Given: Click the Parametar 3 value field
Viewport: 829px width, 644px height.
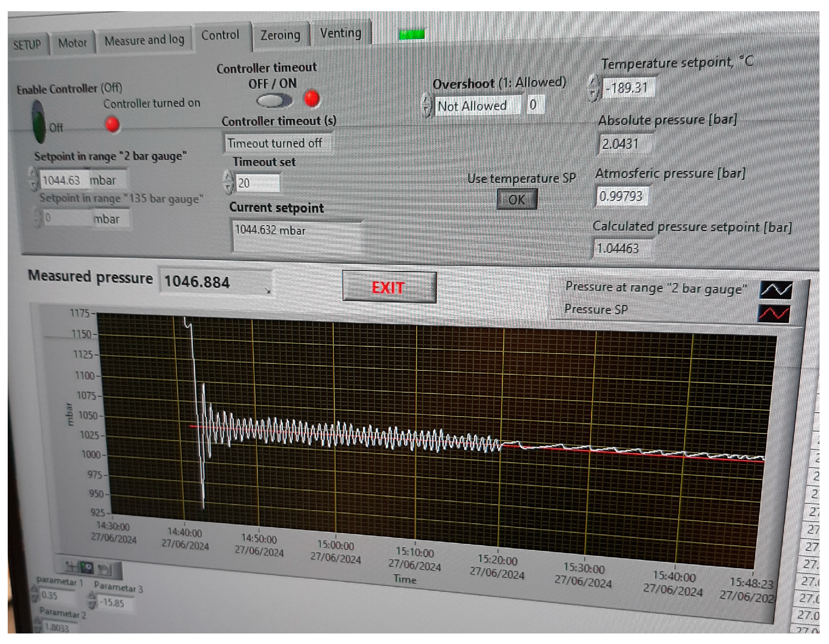Looking at the screenshot, I should point(114,603).
